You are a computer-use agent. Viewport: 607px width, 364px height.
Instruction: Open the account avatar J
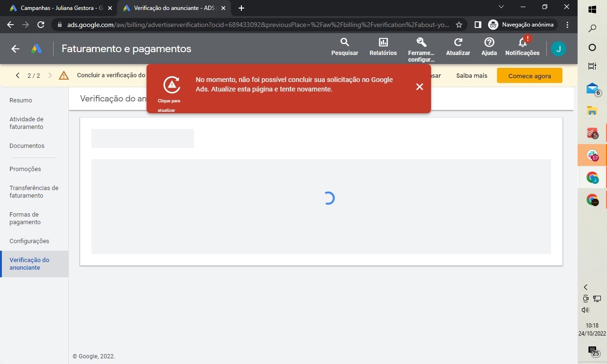coord(559,49)
